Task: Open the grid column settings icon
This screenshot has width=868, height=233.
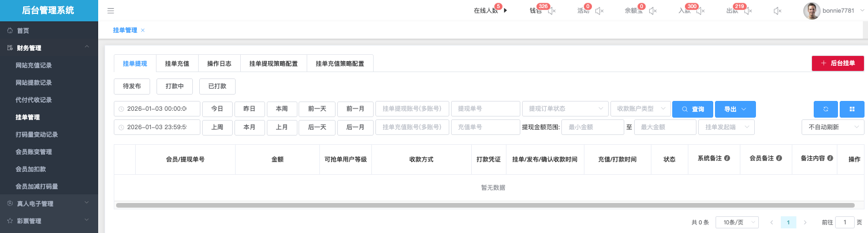Action: tap(852, 109)
